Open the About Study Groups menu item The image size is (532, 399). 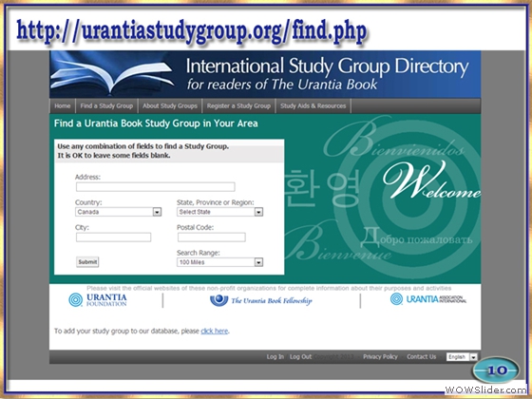click(x=170, y=105)
